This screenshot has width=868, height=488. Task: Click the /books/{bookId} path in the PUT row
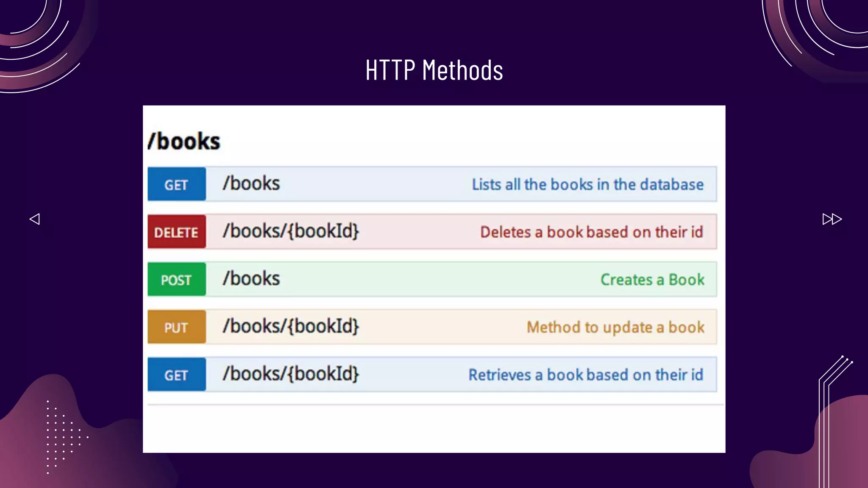pyautogui.click(x=291, y=327)
